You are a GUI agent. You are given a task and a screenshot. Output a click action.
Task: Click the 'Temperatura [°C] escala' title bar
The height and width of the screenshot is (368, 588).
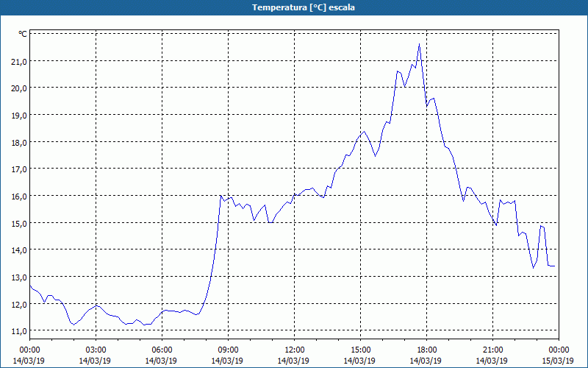point(294,7)
